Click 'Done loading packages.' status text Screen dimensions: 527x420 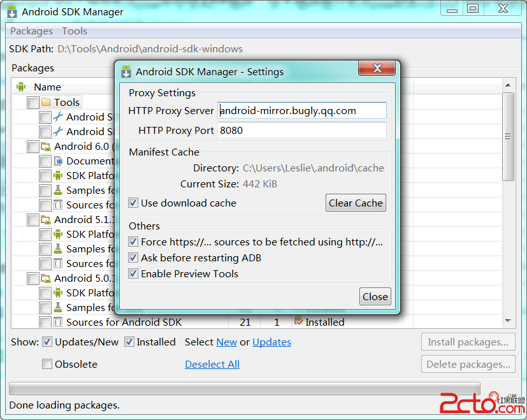tap(64, 405)
